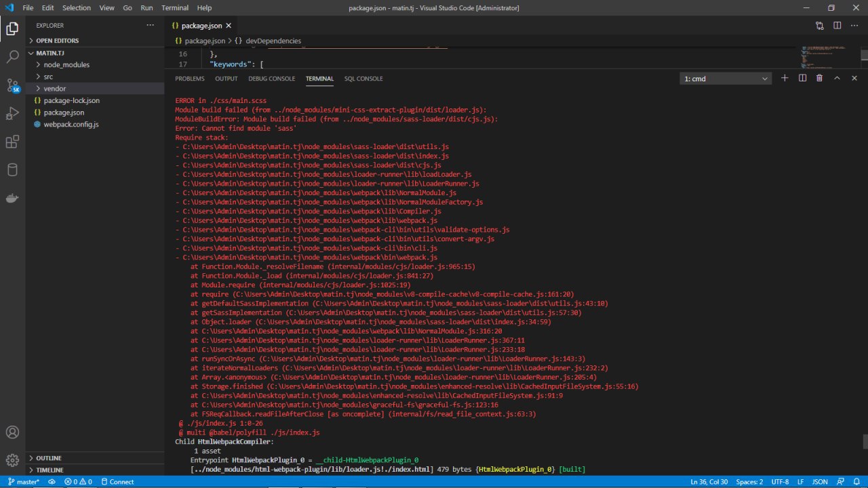Maximize the panel size with chevron up

[837, 79]
